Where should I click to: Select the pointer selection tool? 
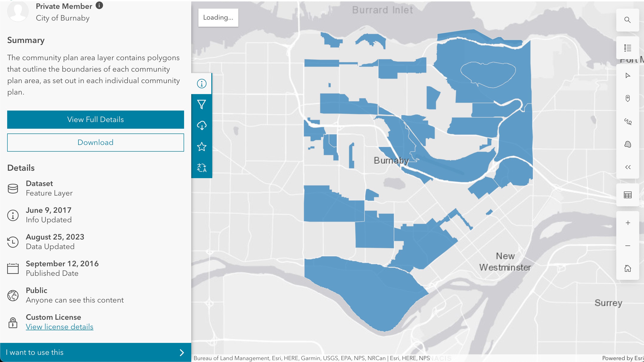click(627, 76)
